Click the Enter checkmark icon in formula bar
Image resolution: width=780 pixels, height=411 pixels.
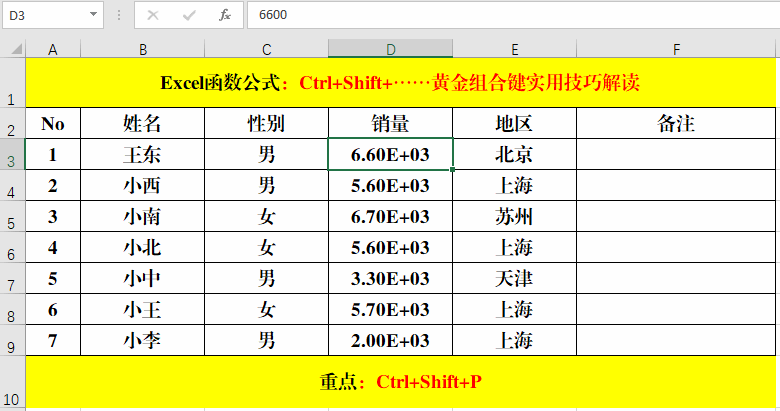point(189,15)
